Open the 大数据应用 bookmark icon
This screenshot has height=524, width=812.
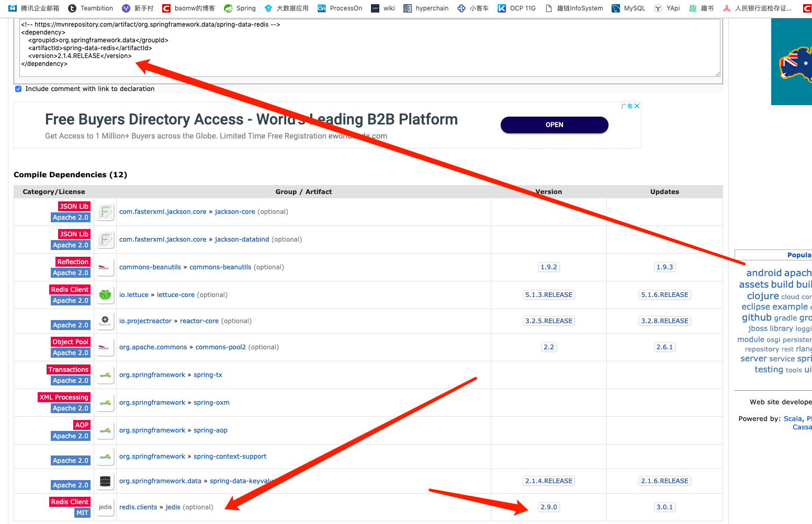point(268,8)
